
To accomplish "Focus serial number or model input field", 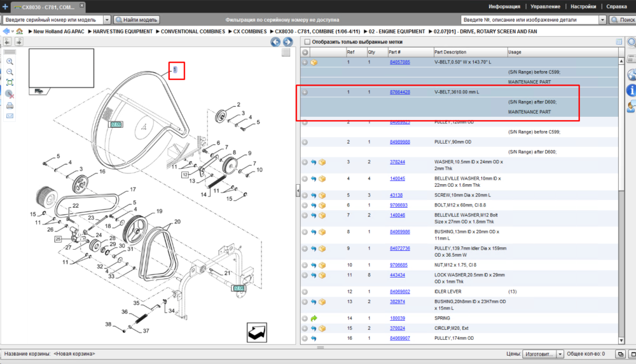I will [53, 20].
